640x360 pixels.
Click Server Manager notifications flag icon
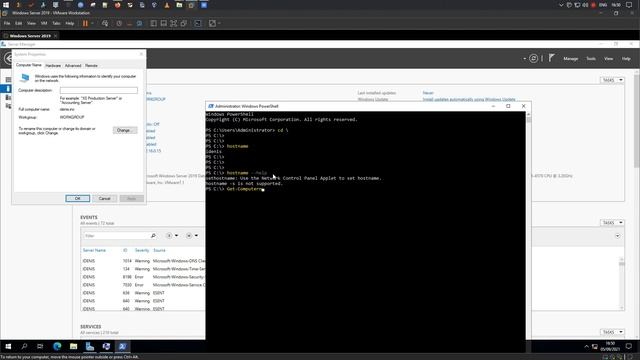[551, 58]
